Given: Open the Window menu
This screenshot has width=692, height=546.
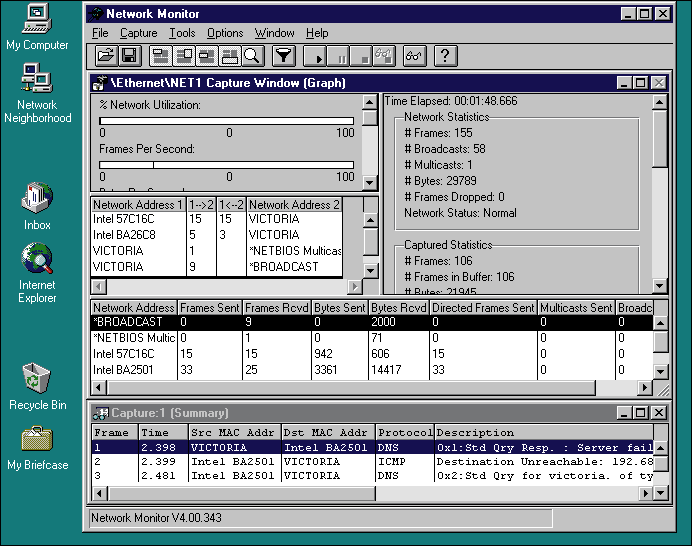Looking at the screenshot, I should 275,33.
